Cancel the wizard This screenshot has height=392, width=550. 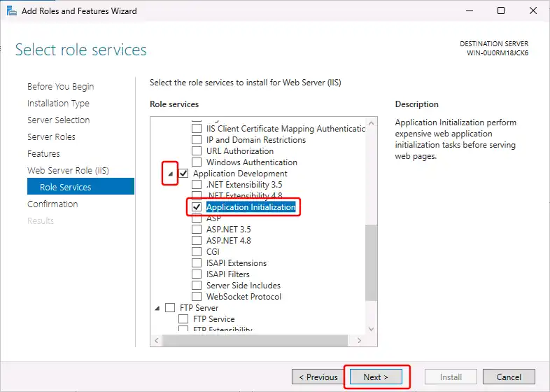[509, 377]
